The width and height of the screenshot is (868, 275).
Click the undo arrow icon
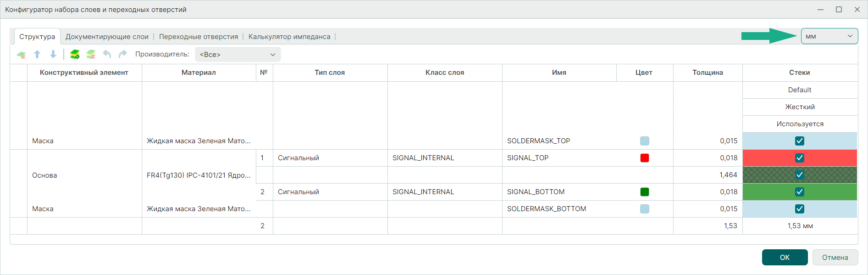pos(107,54)
